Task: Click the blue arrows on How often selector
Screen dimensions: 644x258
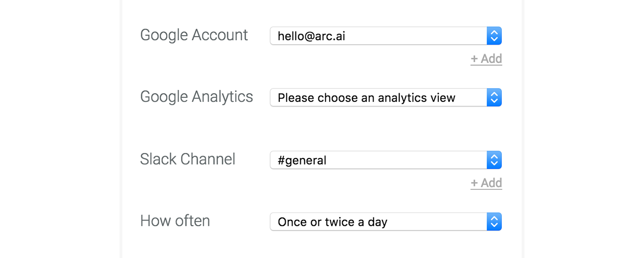Action: [494, 222]
